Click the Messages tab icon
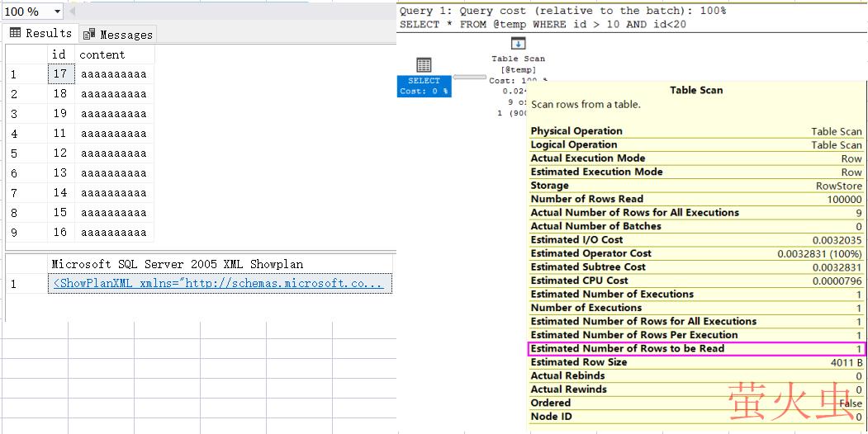Viewport: 868px width, 434px height. [x=89, y=35]
